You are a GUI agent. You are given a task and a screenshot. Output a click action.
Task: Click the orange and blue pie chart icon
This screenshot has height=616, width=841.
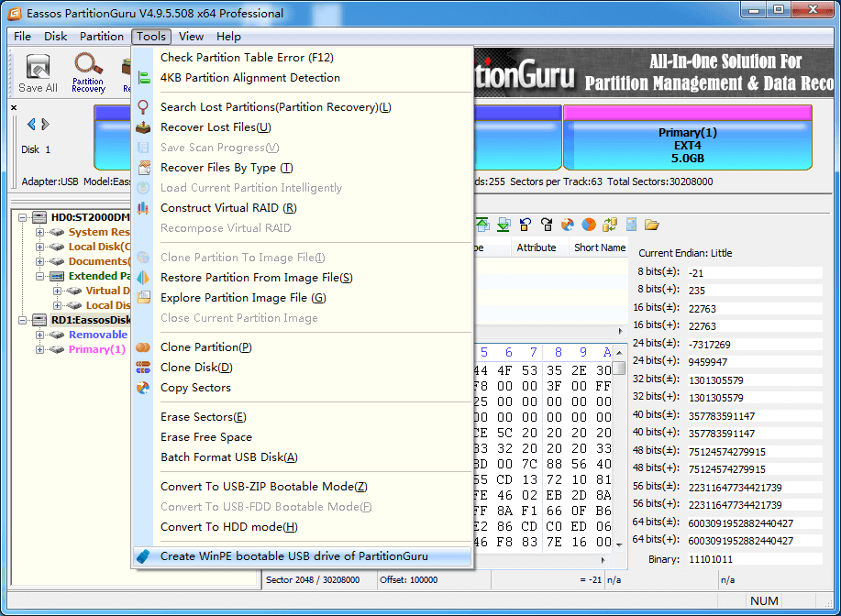point(589,225)
